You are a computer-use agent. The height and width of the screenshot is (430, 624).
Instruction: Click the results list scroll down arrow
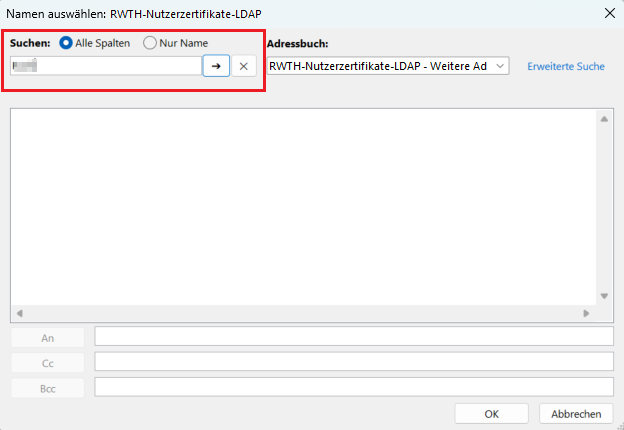pyautogui.click(x=604, y=296)
